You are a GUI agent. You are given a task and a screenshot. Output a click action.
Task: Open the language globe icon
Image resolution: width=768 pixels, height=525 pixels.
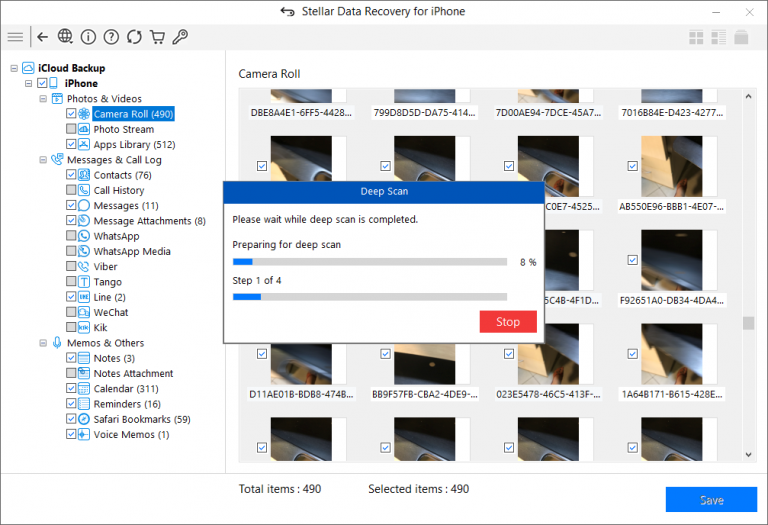65,37
